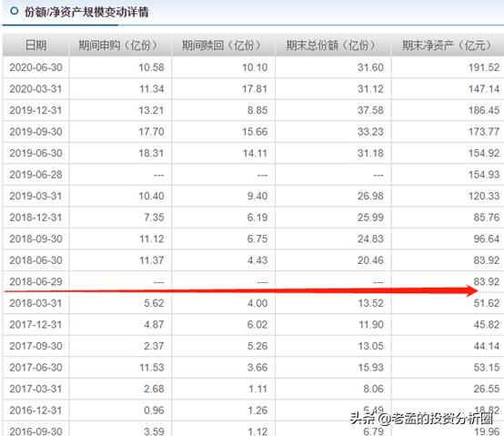This screenshot has width=504, height=436.
Task: Select the 2017-12-31 date cell
Action: [x=35, y=324]
